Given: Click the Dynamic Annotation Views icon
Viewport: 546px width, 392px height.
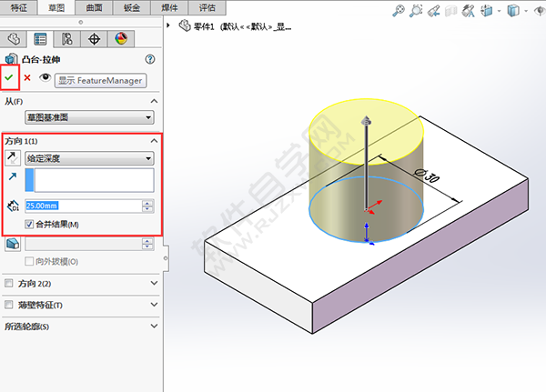Looking at the screenshot, I should click(469, 10).
